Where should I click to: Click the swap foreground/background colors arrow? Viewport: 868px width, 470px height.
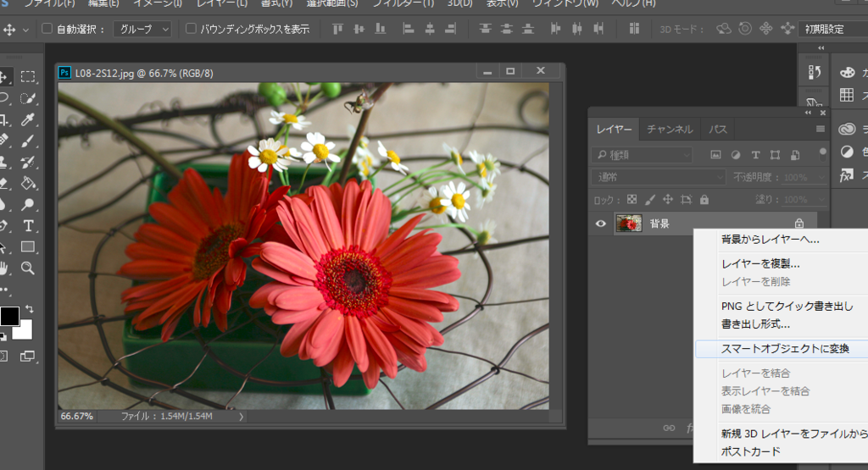click(x=31, y=308)
